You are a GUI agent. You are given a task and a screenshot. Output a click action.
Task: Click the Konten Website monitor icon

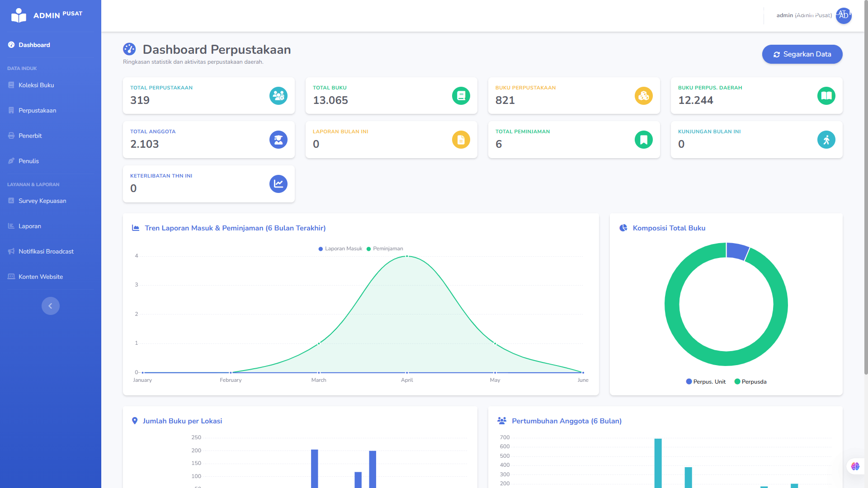pyautogui.click(x=11, y=277)
